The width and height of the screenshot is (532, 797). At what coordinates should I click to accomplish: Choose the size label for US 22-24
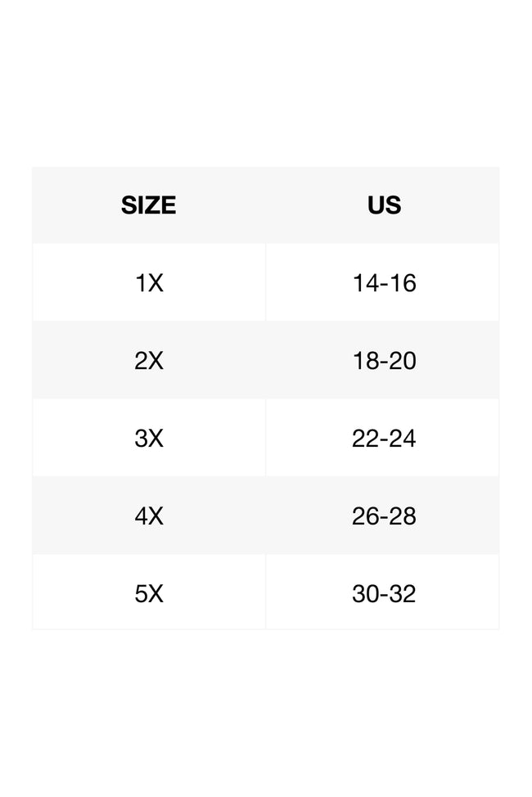tap(149, 439)
